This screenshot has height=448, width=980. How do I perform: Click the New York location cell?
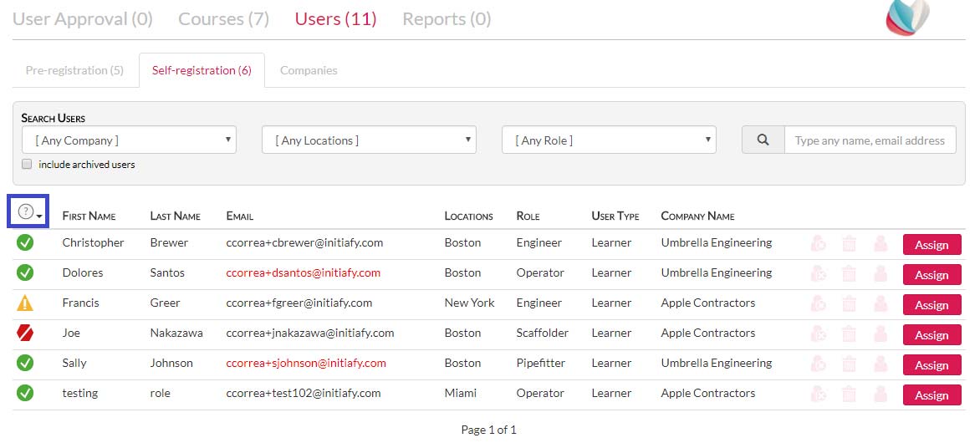pyautogui.click(x=469, y=303)
